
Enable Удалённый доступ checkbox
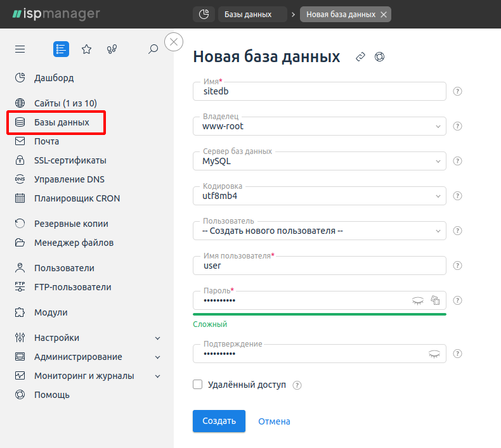click(197, 385)
